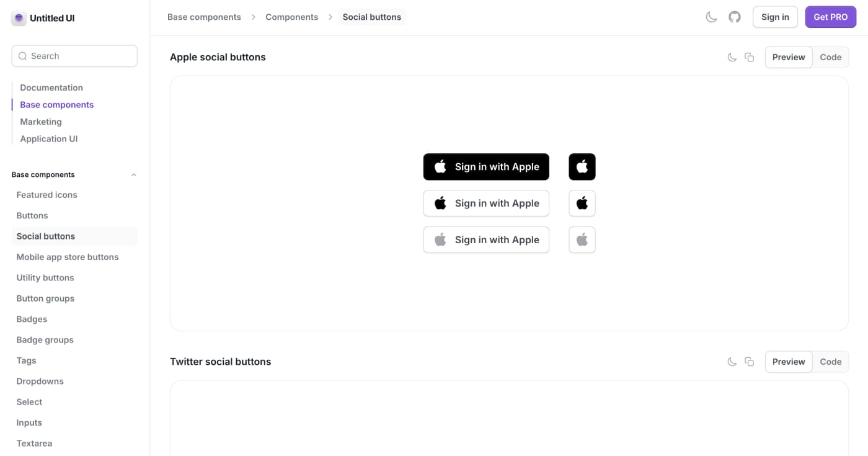Open the Dropdowns component page

coord(40,381)
